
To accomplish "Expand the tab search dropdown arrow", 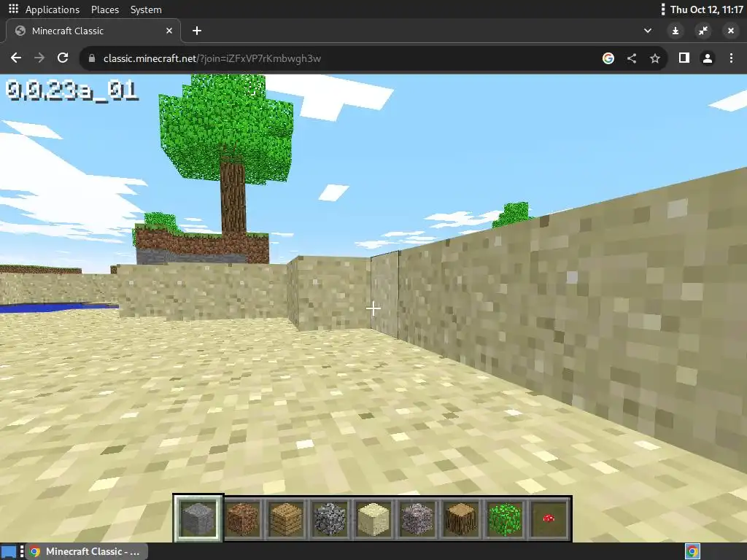I will click(x=648, y=31).
